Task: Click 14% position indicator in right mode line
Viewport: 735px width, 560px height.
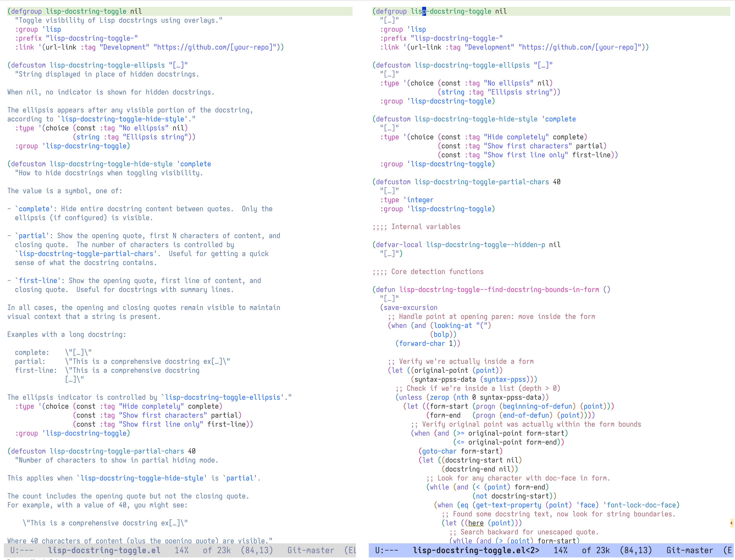Action: pyautogui.click(x=560, y=550)
